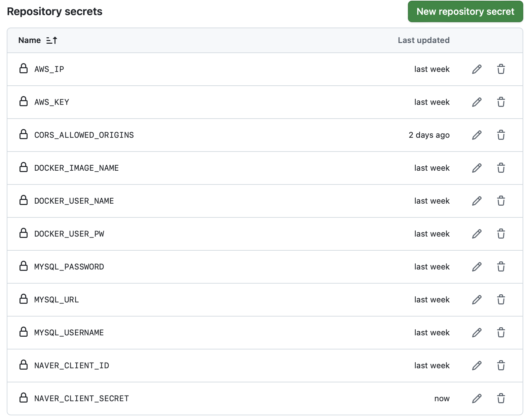
Task: Select the NAVER_CLIENT_SECRET secret name
Action: [x=82, y=399]
